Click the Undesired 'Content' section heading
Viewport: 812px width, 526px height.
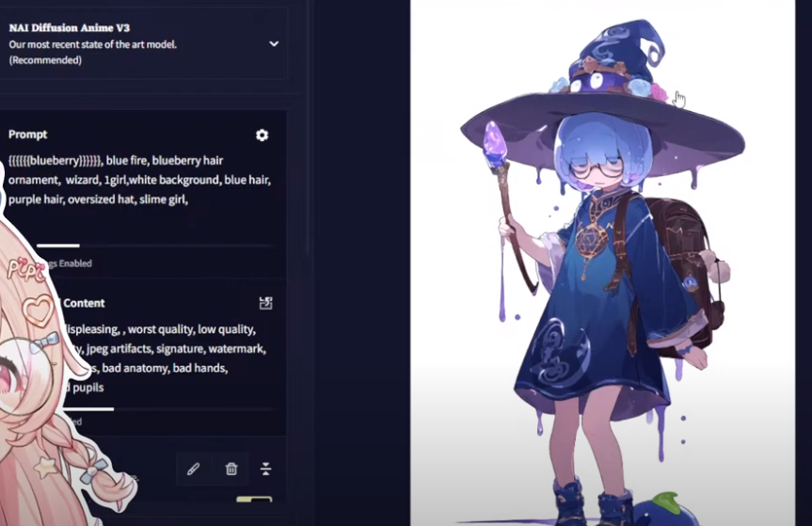click(84, 303)
